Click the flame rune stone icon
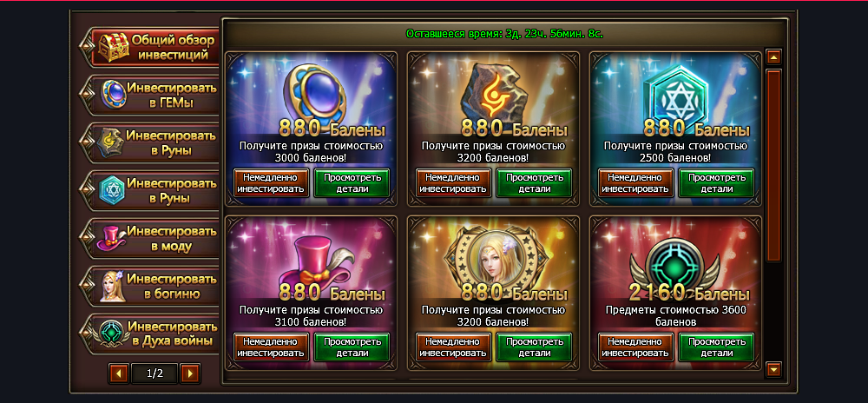The image size is (868, 403). (493, 92)
